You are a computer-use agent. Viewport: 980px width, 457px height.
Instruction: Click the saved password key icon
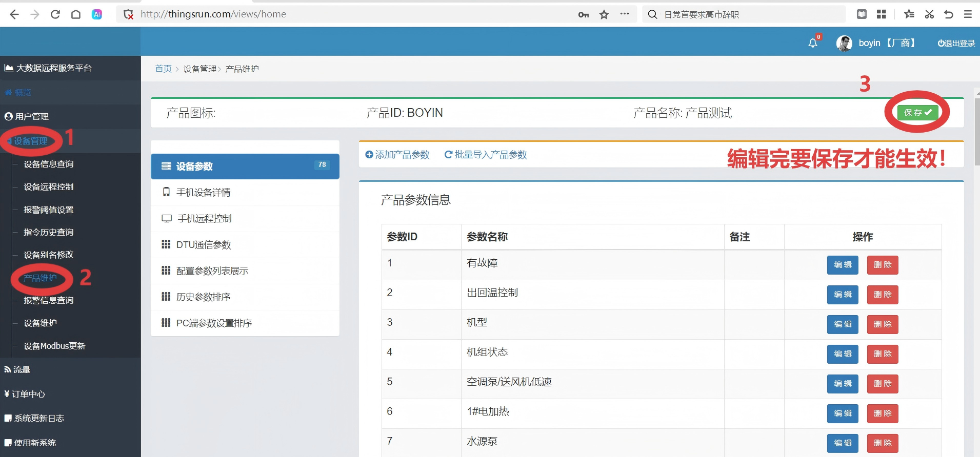pyautogui.click(x=583, y=14)
